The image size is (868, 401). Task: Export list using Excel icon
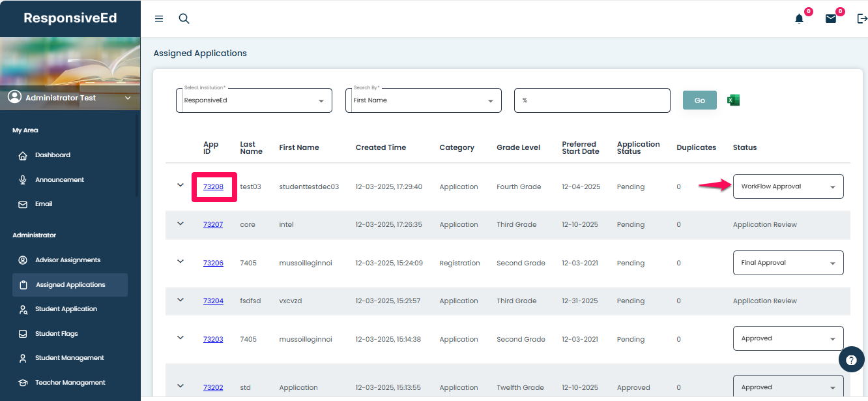733,100
